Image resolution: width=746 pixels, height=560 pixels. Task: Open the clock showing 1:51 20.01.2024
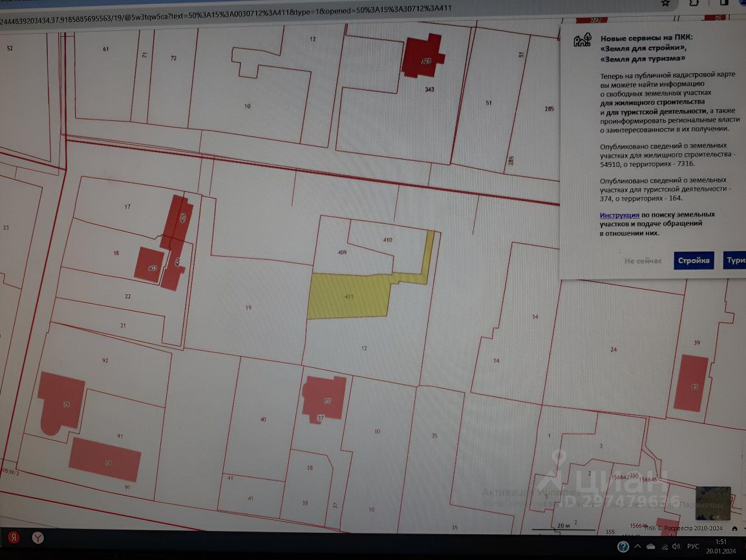721,546
